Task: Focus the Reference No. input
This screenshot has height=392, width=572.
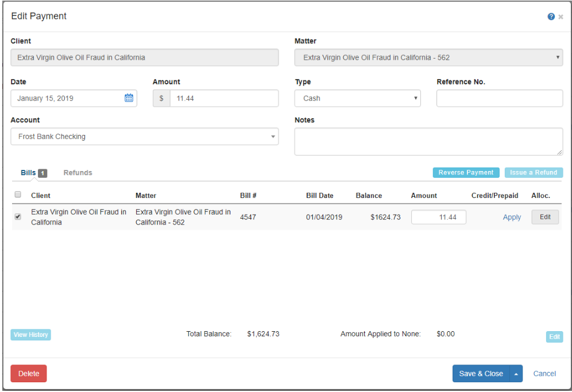Action: click(x=500, y=98)
